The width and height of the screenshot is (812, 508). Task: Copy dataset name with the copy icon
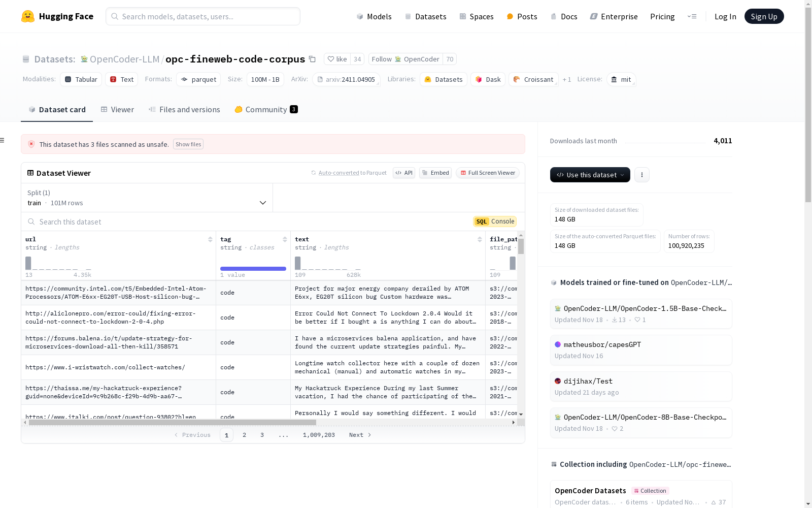312,59
